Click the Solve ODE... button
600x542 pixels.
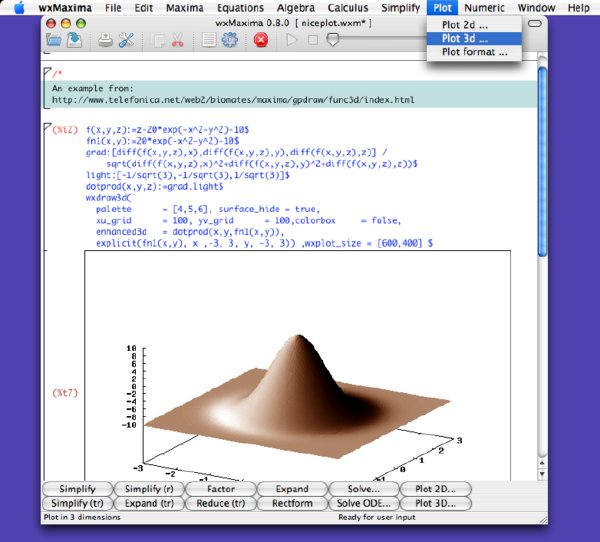pyautogui.click(x=364, y=503)
